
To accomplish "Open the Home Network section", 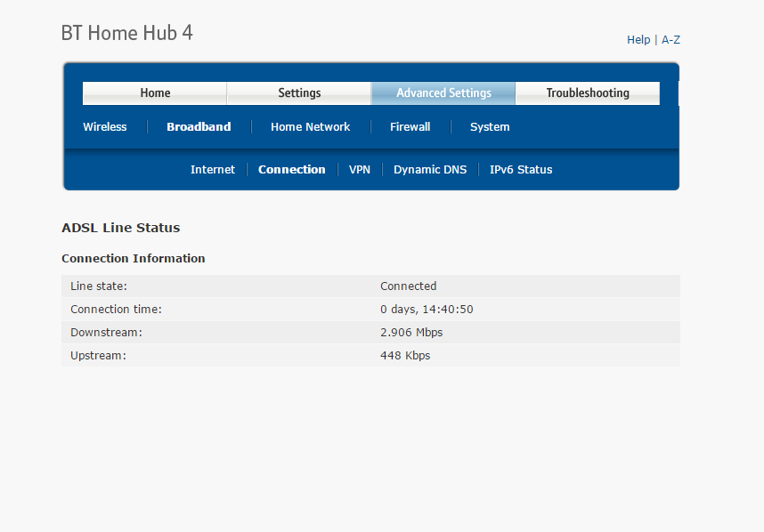I will (x=311, y=127).
